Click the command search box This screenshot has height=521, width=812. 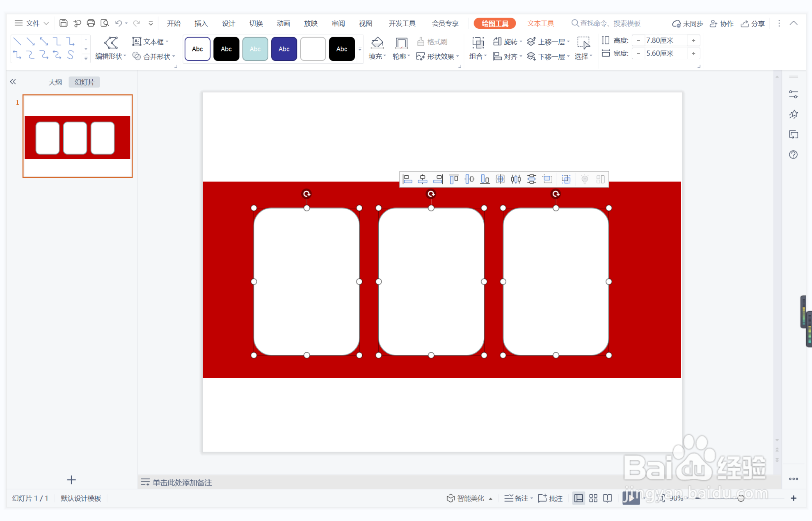tap(606, 23)
